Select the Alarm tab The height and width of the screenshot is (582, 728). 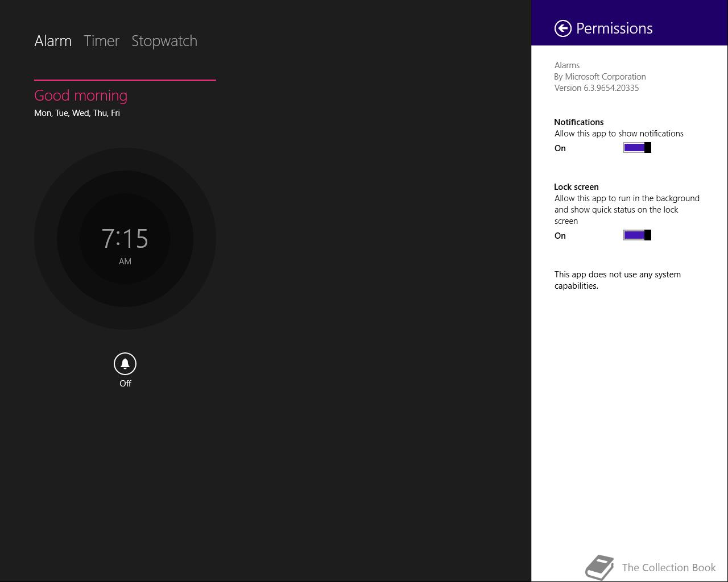[x=53, y=41]
